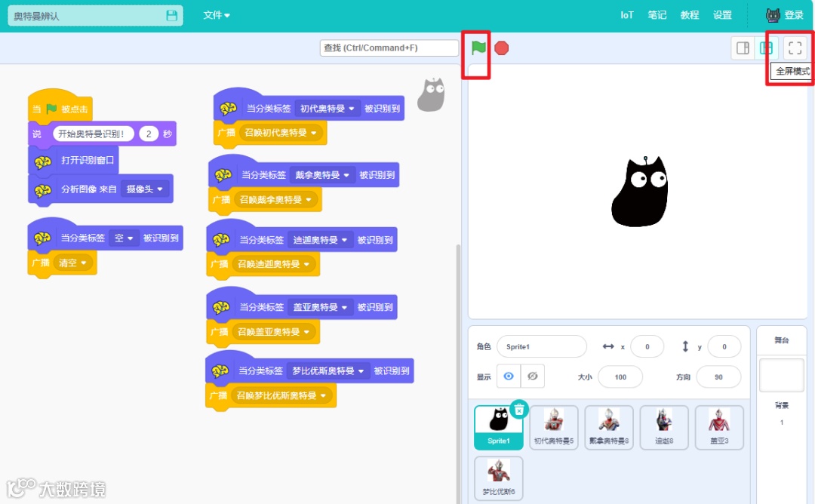
Task: Open 教程 tutorials
Action: 690,15
